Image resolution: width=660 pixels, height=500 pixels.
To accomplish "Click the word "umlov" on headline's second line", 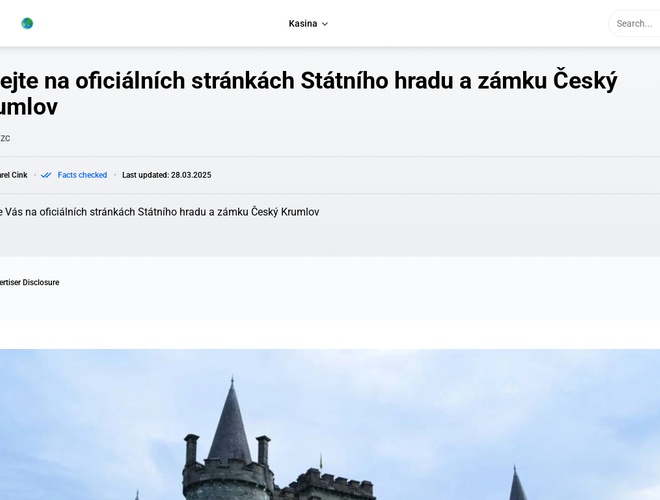I will click(x=29, y=107).
